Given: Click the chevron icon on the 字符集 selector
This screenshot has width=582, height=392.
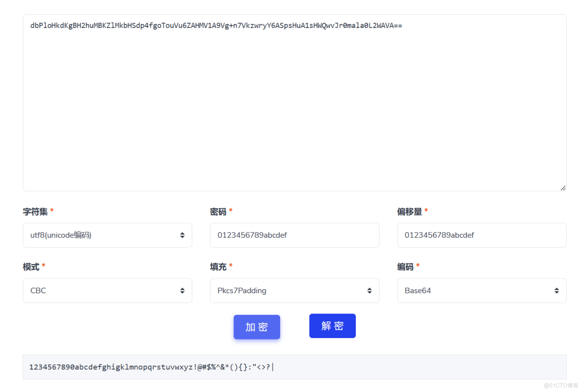Looking at the screenshot, I should click(182, 235).
